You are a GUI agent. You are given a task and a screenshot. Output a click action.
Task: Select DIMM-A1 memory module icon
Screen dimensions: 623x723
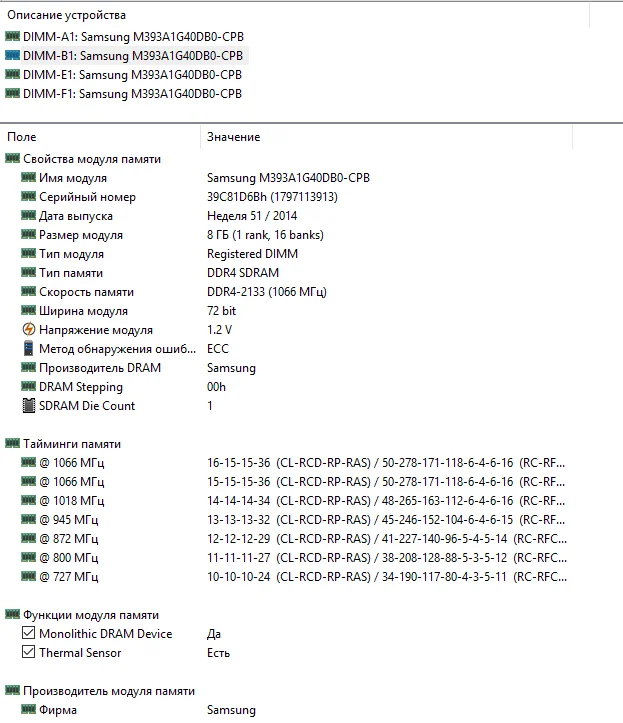tap(12, 36)
